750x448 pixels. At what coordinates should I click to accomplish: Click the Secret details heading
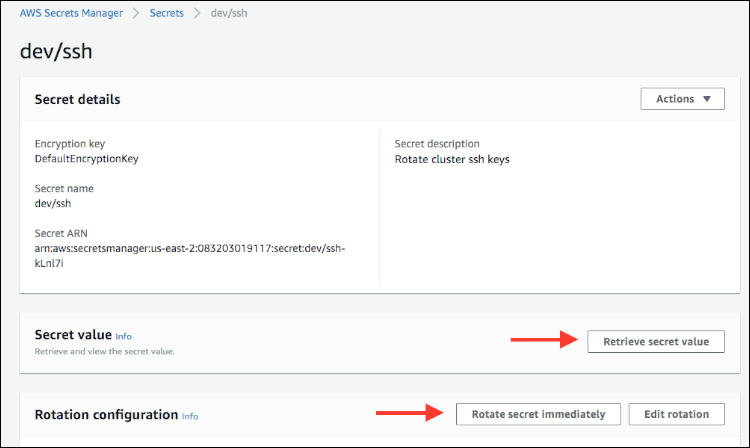tap(77, 99)
